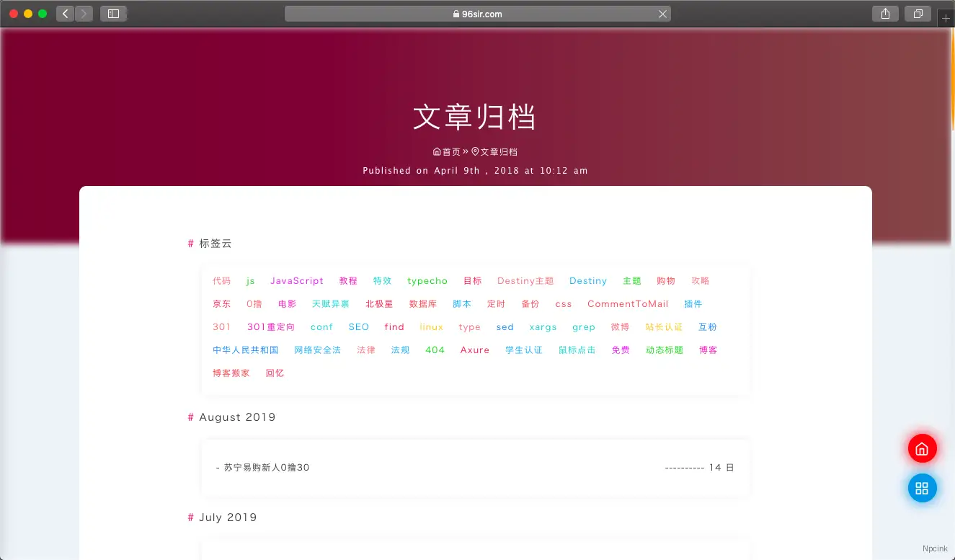Open the Axure tag

point(474,350)
